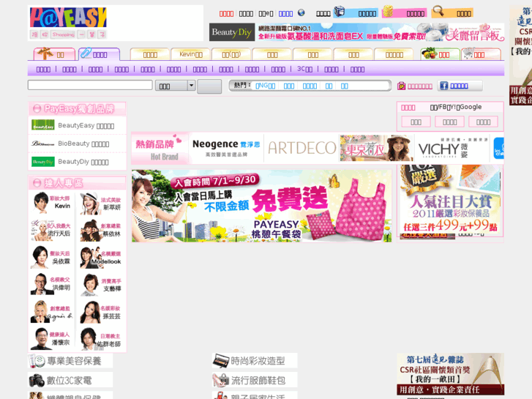532x399 pixels.
Task: Click the 流行服飾鞋包 category button
Action: click(255, 380)
